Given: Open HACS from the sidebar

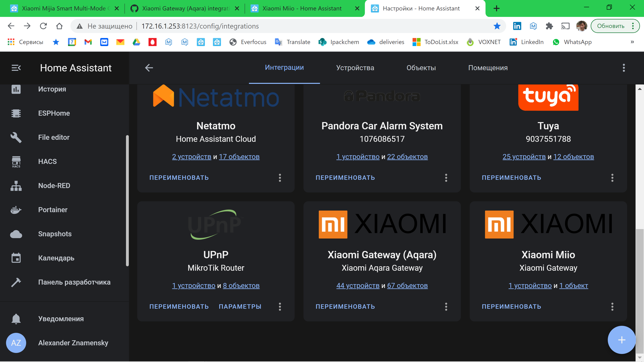Looking at the screenshot, I should [47, 161].
